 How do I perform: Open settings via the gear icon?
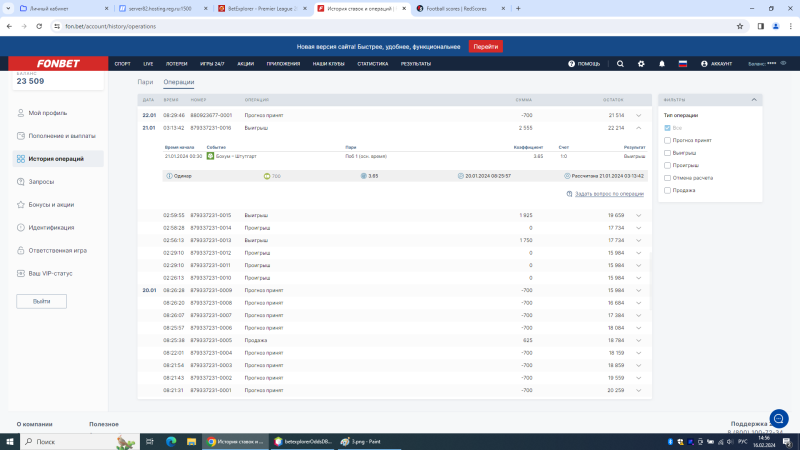click(641, 63)
